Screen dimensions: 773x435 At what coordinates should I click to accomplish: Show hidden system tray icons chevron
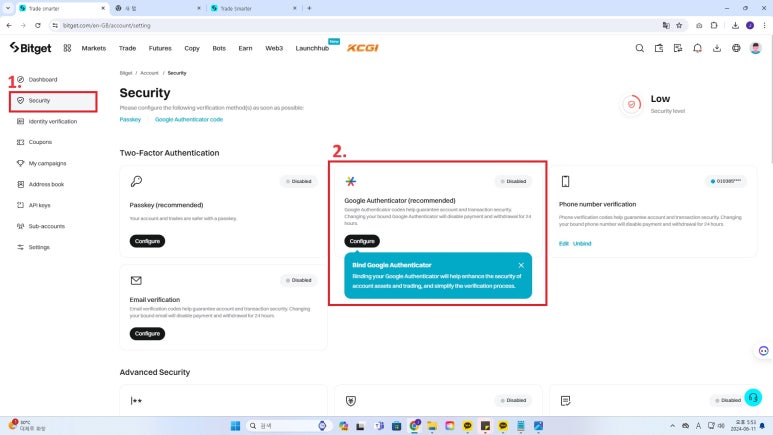point(672,426)
